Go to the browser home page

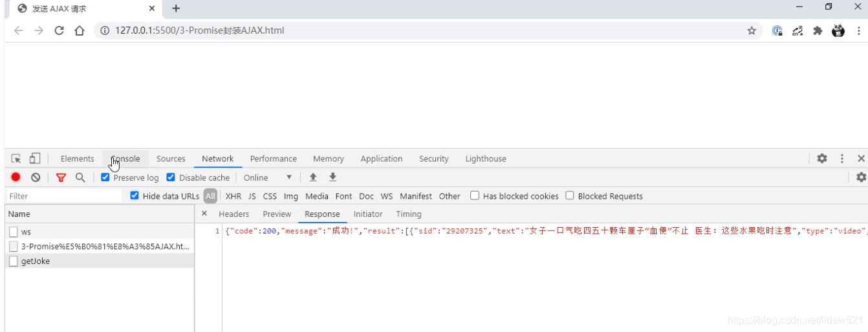80,30
